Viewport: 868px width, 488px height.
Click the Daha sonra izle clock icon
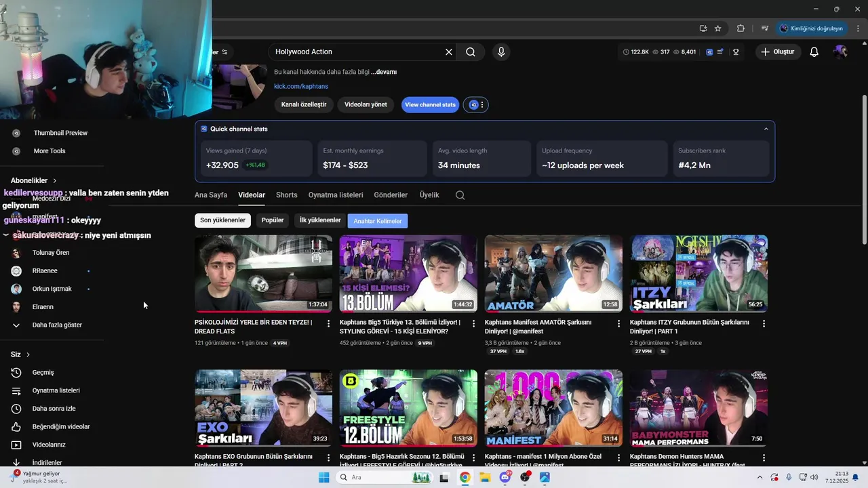click(16, 409)
